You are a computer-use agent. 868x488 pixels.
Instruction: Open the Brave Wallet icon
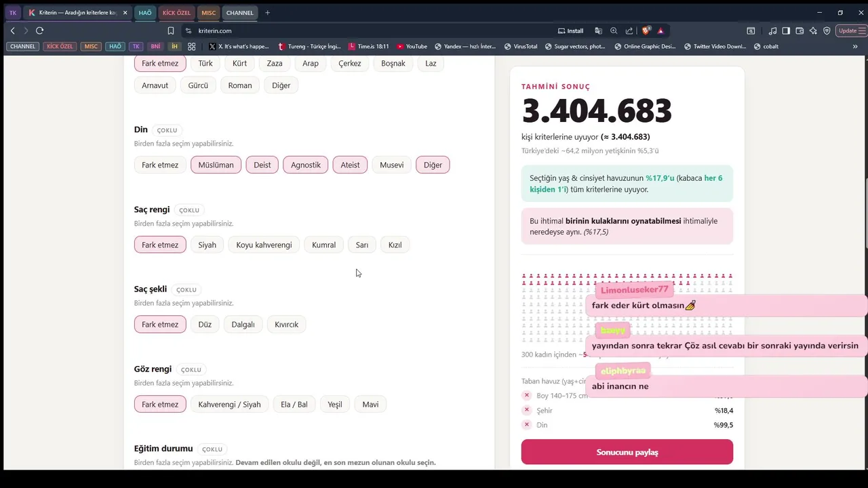[800, 30]
